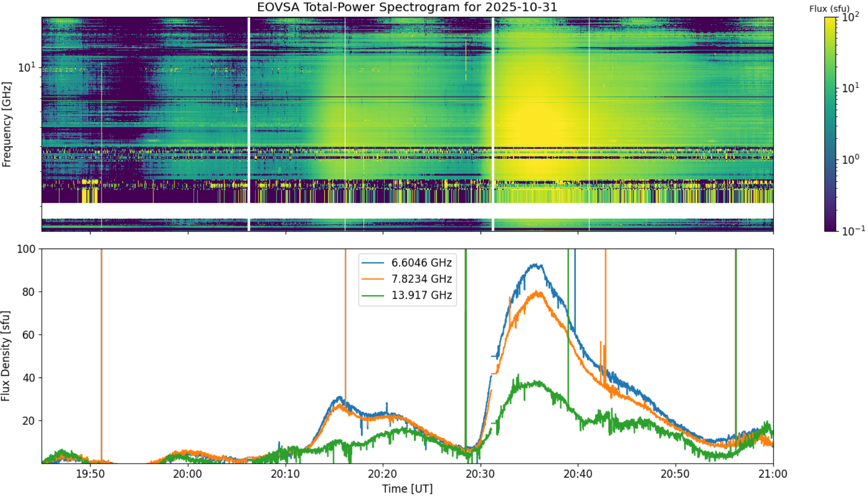This screenshot has height=496, width=868.
Task: Click the 10² colorbar tick label
Action: [851, 17]
